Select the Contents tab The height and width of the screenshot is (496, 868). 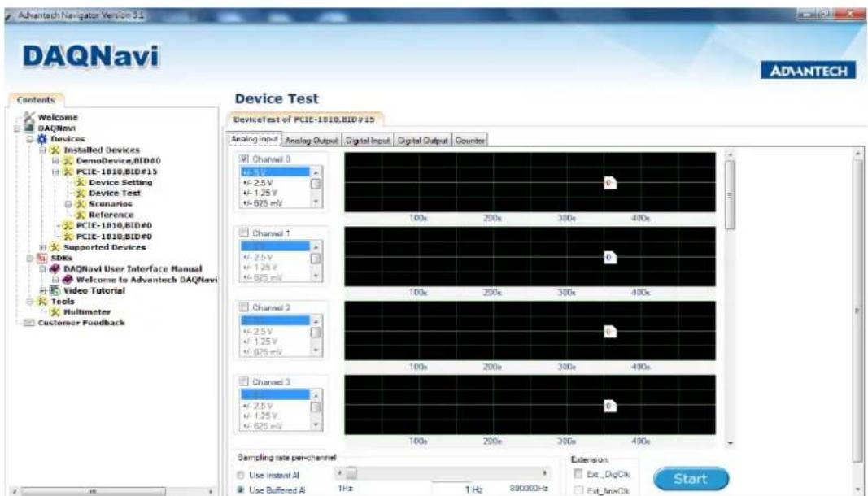click(x=36, y=100)
